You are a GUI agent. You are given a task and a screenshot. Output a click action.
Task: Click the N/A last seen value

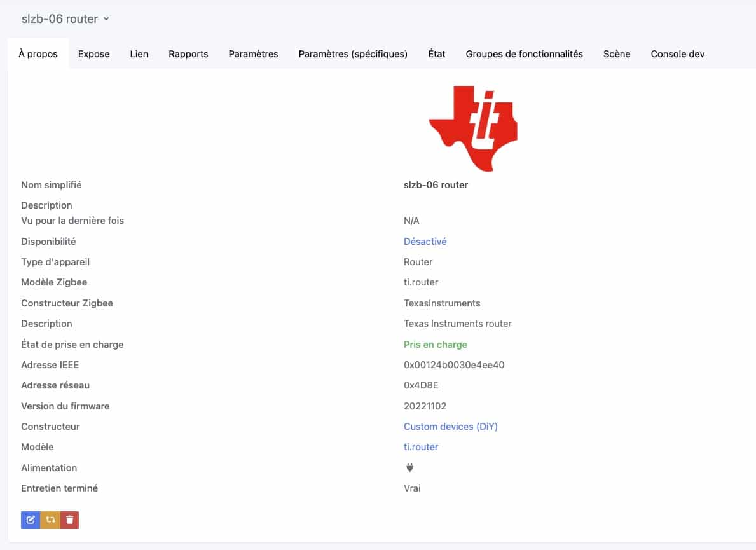tap(411, 221)
